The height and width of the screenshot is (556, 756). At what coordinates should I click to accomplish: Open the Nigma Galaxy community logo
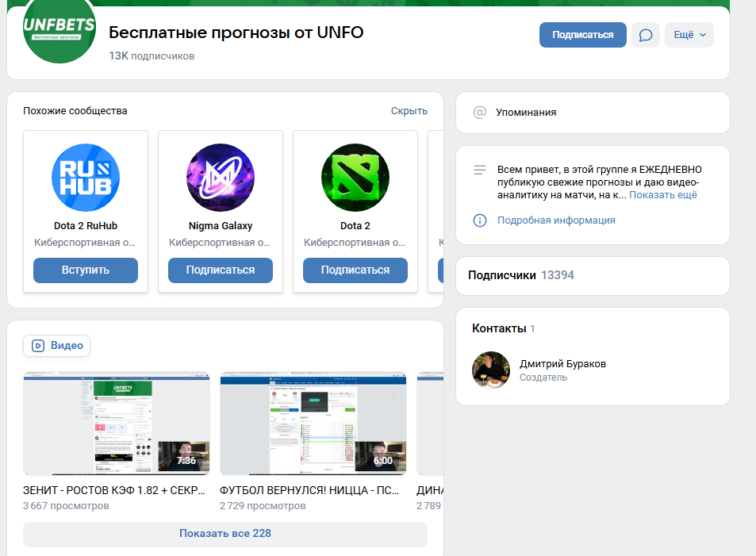pos(220,178)
